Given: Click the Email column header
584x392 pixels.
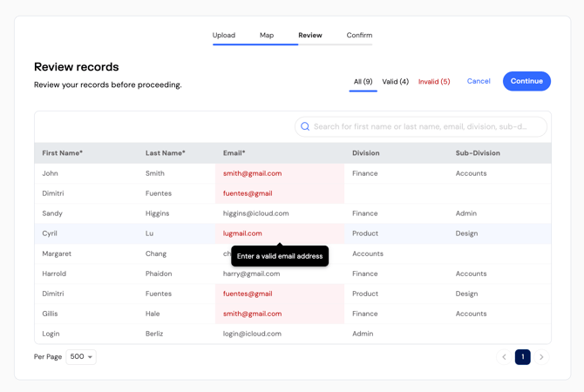Looking at the screenshot, I should 234,153.
